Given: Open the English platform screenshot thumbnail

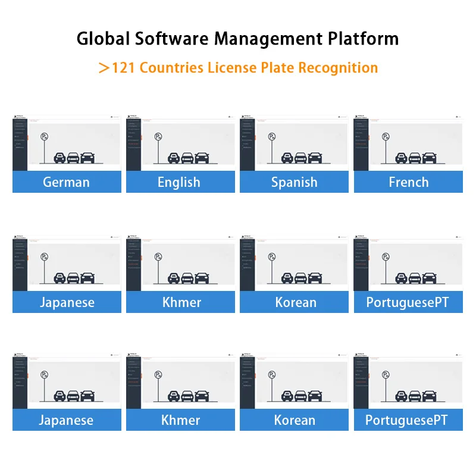Looking at the screenshot, I should (180, 143).
